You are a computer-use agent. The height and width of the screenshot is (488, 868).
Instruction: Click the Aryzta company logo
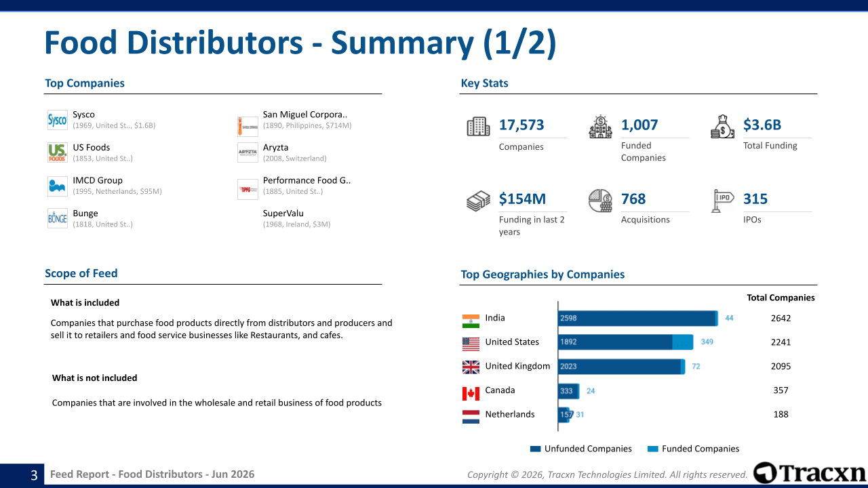[248, 152]
